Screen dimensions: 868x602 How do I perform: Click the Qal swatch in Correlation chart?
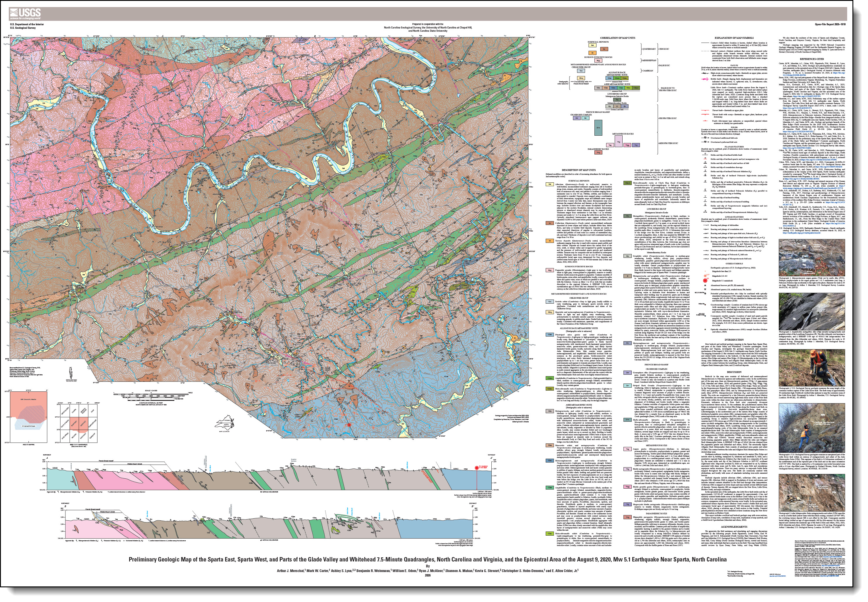point(593,45)
